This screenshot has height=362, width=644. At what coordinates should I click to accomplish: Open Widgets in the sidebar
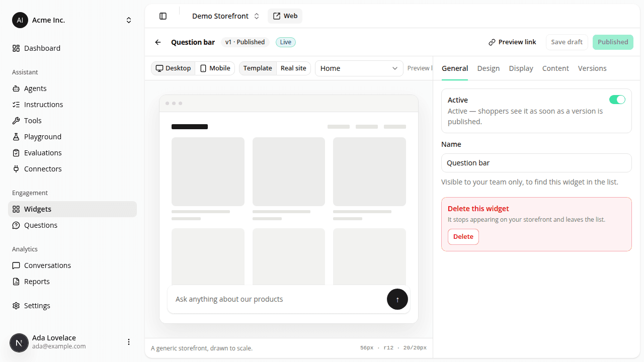coord(72,209)
